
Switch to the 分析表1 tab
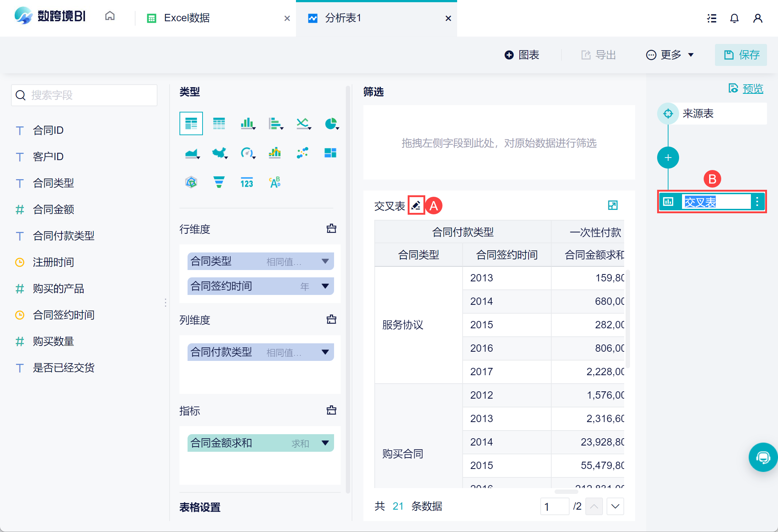[x=343, y=18]
